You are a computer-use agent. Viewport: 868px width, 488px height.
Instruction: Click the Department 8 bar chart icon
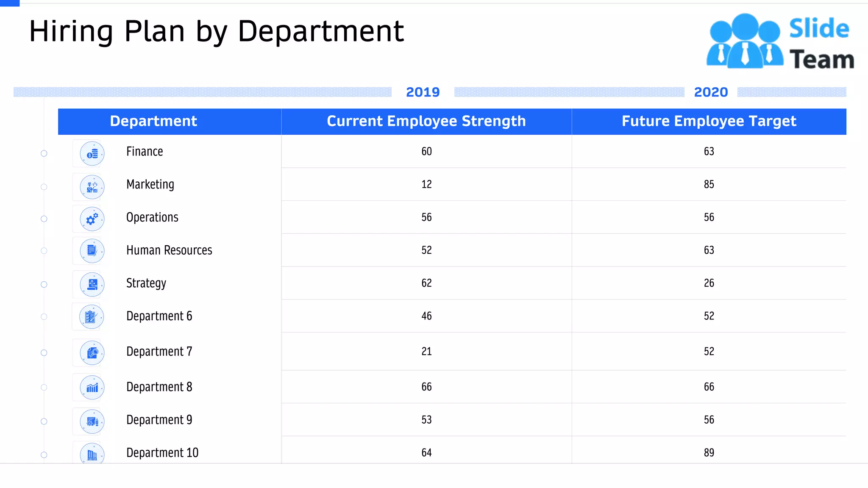(x=92, y=388)
